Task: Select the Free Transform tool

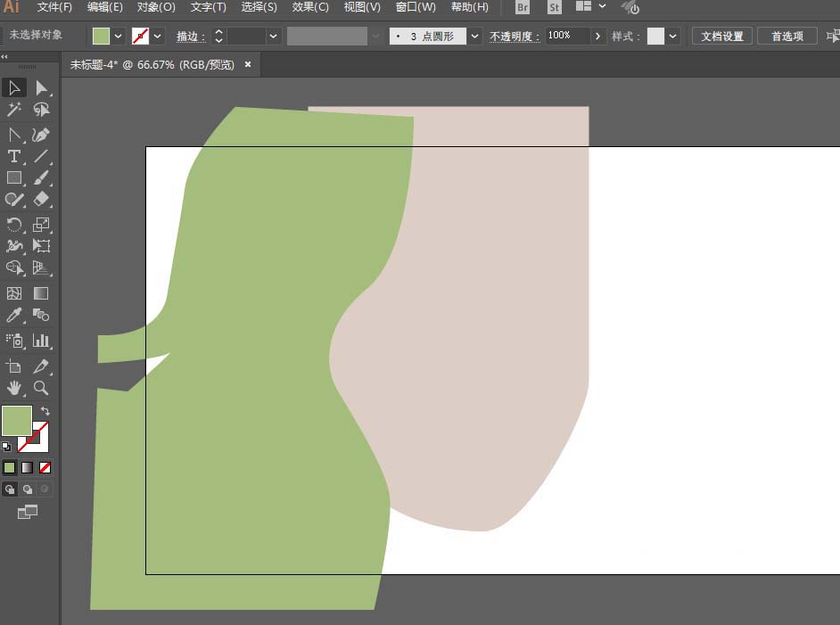Action: click(x=41, y=246)
